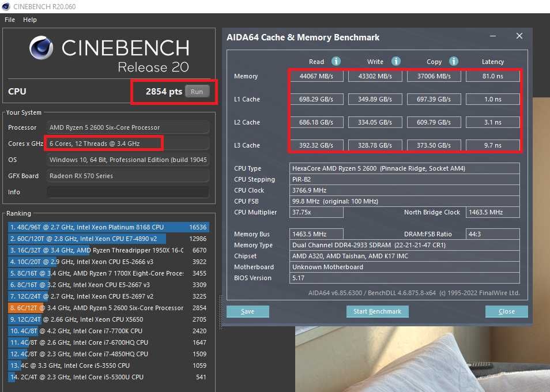Click the Memory Type DDR4-2933 field
Screen dimensions: 550x392
405,245
